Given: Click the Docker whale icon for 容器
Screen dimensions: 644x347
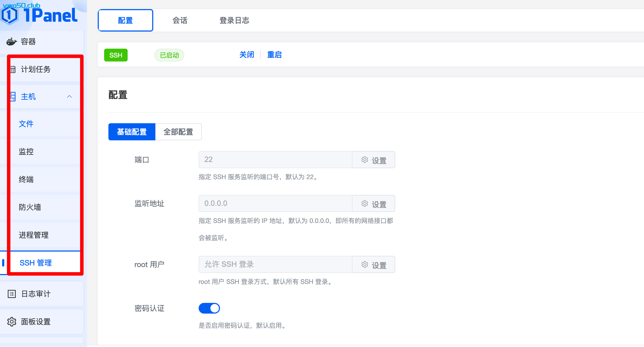Looking at the screenshot, I should coord(11,41).
